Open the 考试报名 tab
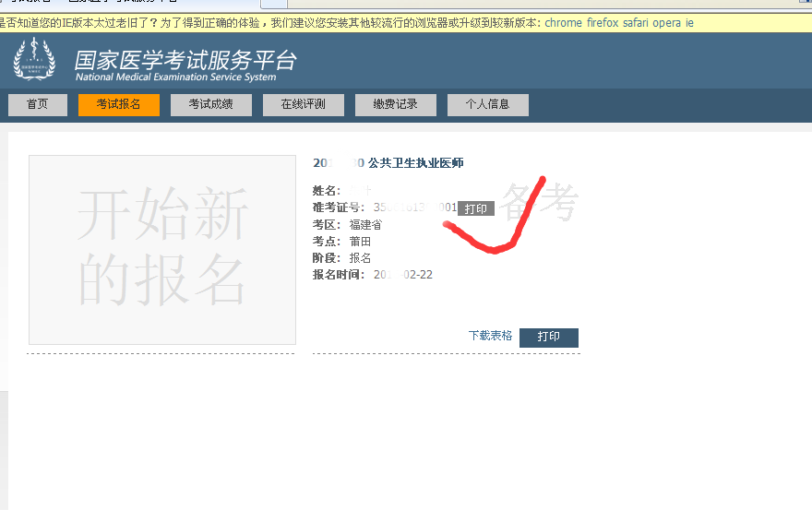Viewport: 812px width, 510px height. tap(119, 105)
